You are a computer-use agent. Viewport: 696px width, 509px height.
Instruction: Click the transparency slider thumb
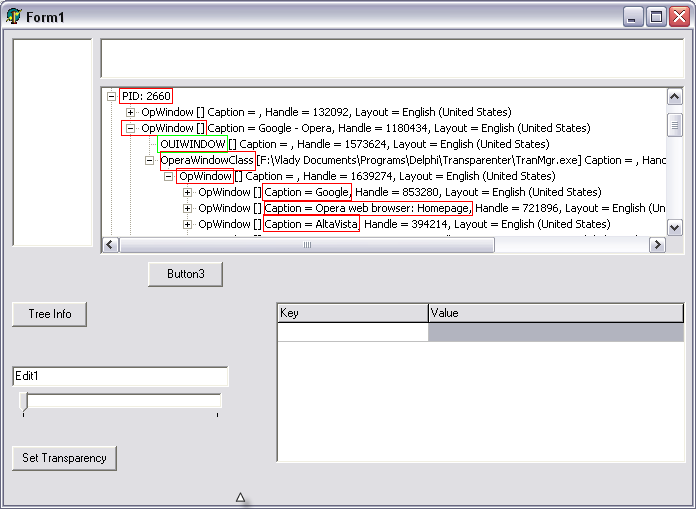tap(24, 402)
